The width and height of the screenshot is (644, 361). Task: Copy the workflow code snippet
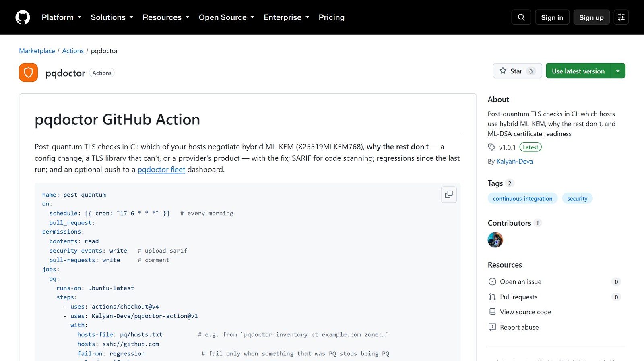coord(449,195)
